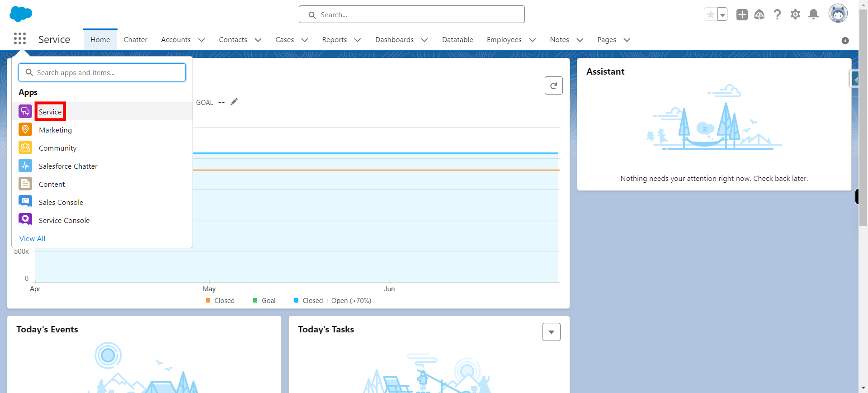Image resolution: width=868 pixels, height=393 pixels.
Task: Click the Content app icon
Action: point(25,184)
